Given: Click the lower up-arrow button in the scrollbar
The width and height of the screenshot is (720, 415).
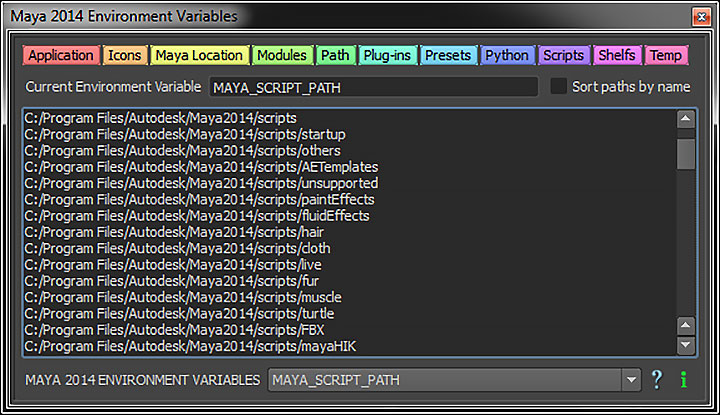Looking at the screenshot, I should click(686, 325).
